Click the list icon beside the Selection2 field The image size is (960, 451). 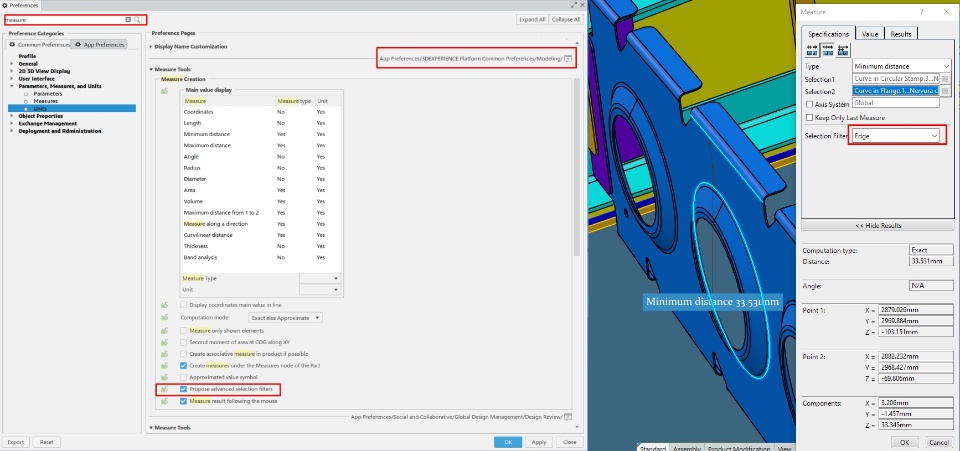(945, 91)
